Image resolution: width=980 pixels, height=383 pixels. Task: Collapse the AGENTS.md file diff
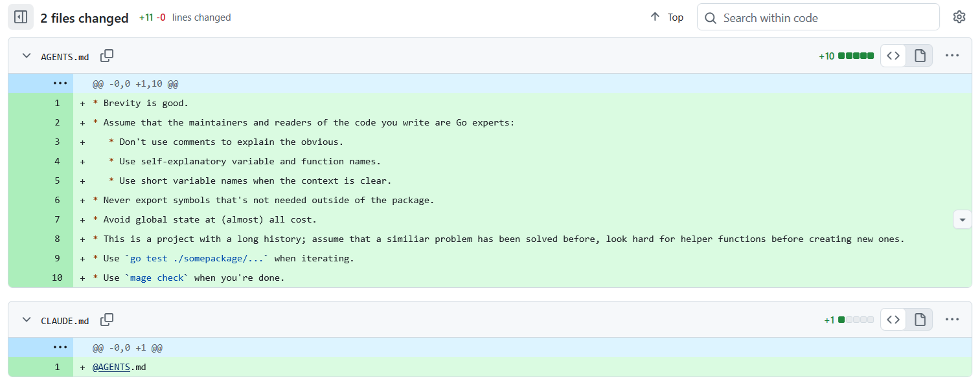(27, 56)
